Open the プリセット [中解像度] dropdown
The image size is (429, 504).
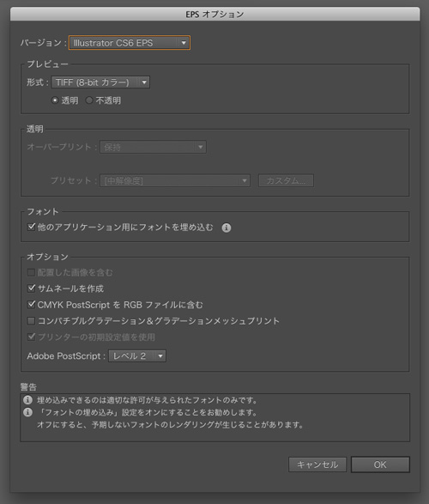175,180
